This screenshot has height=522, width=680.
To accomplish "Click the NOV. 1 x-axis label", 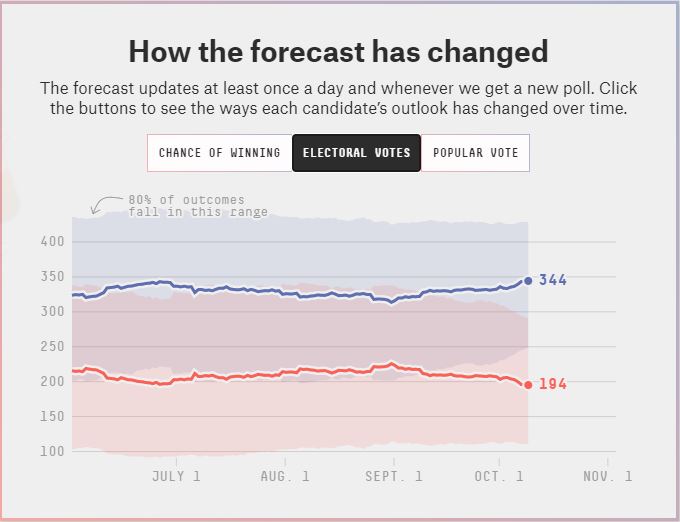I will [x=608, y=476].
